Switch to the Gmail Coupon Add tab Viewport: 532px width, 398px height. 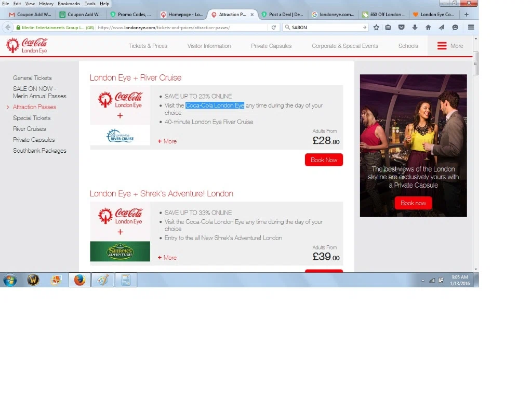point(30,15)
